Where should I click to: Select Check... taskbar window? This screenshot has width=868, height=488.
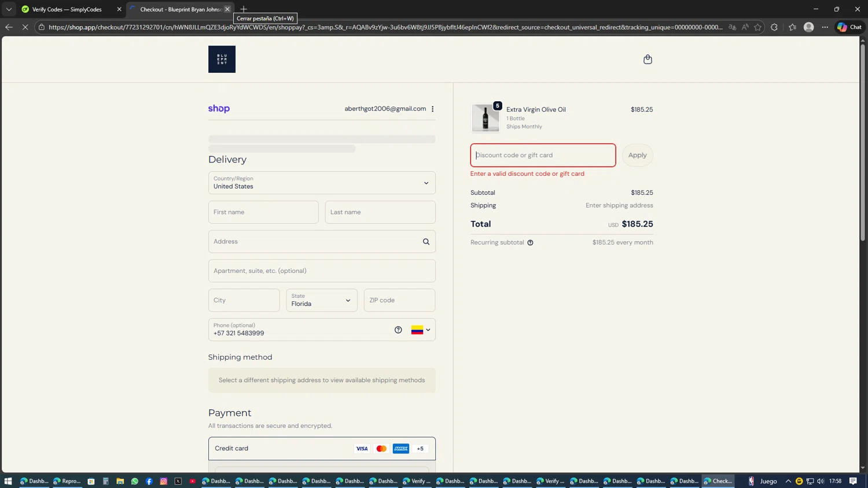(718, 481)
